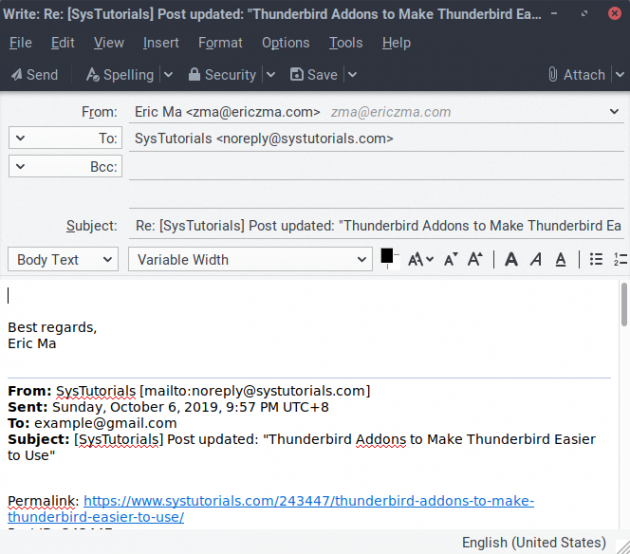Open the View menu
Screen dimensions: 630x554
[109, 43]
